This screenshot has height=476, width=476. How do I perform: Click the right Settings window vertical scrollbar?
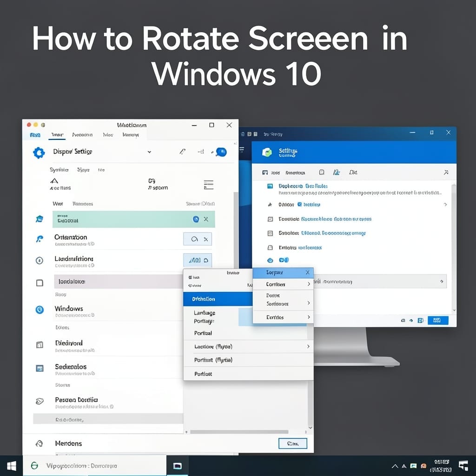pos(454,247)
